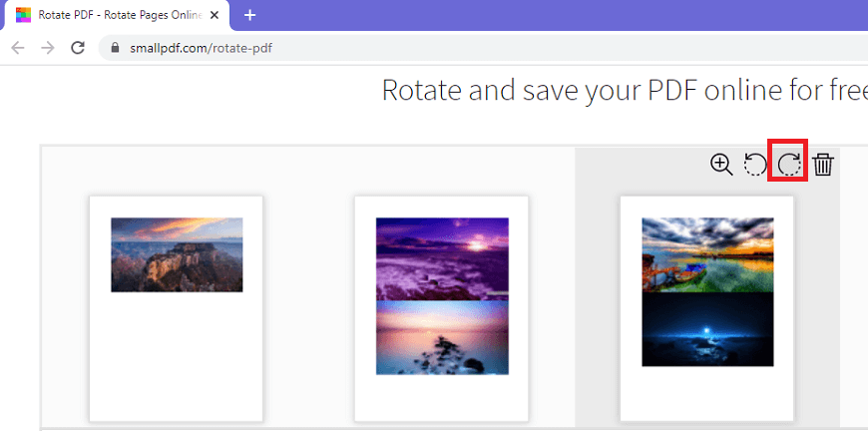868x431 pixels.
Task: Delete the page using the trash icon
Action: point(823,165)
